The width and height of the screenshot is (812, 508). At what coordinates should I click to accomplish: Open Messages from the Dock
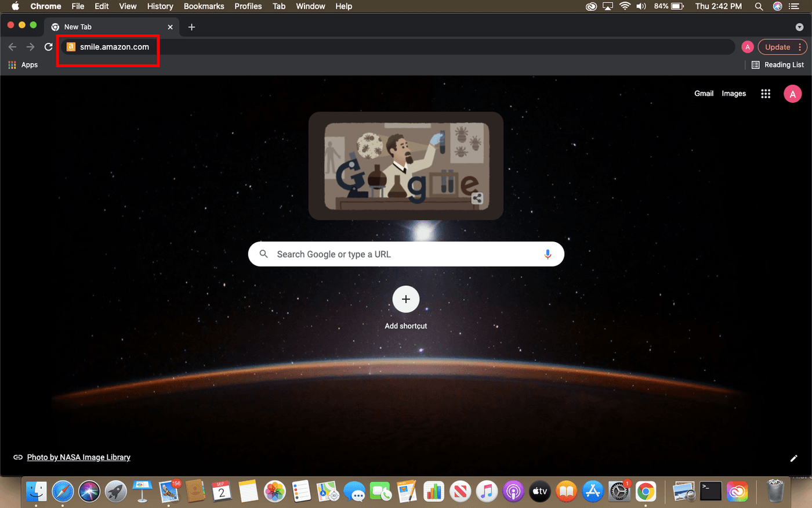[354, 492]
